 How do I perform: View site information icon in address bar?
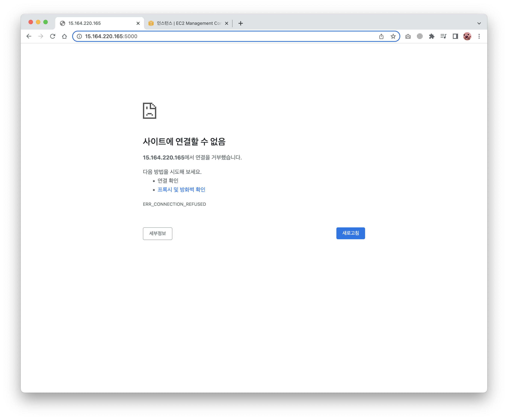79,36
